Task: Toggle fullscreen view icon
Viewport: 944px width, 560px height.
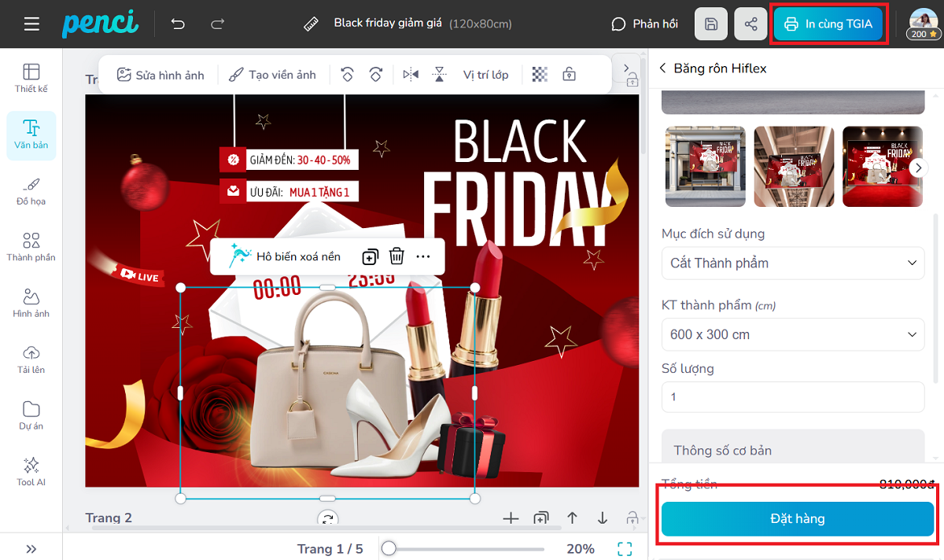Action: pos(625,549)
